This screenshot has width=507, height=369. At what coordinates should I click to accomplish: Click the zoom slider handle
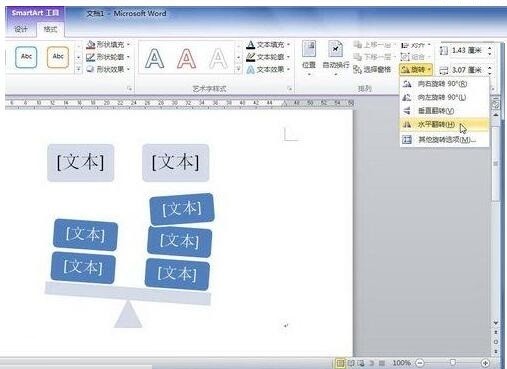tap(453, 362)
